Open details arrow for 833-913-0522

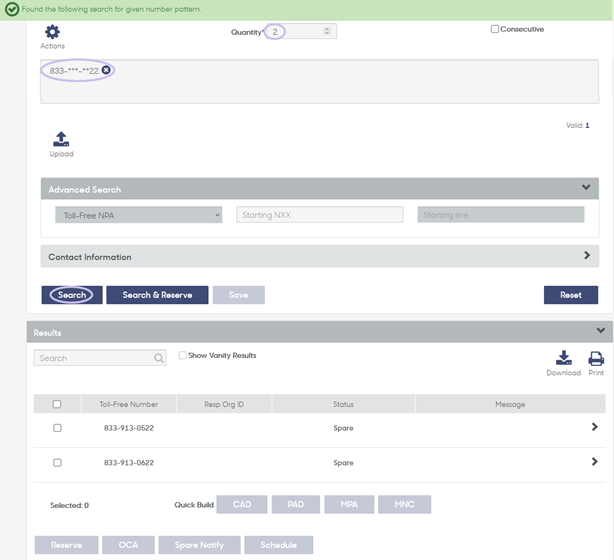click(594, 427)
